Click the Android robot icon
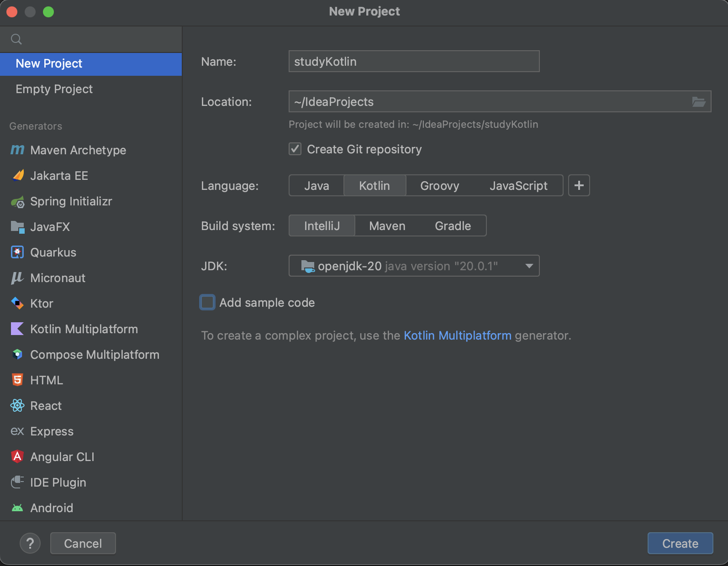728x566 pixels. pyautogui.click(x=17, y=508)
